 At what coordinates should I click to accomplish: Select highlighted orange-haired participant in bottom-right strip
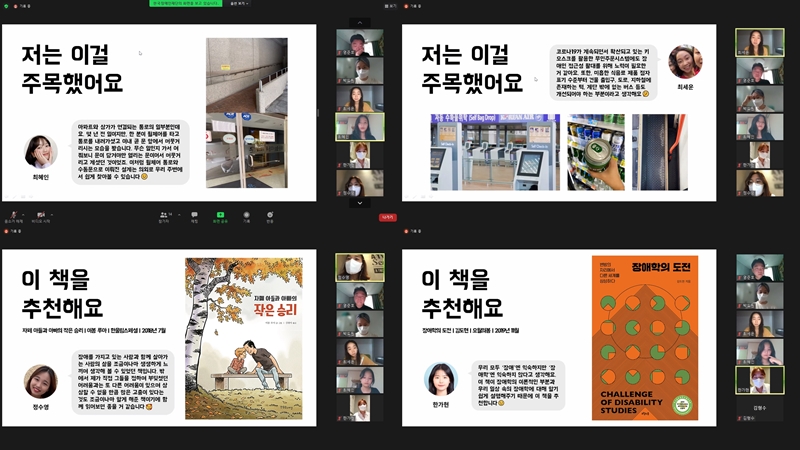click(x=760, y=380)
